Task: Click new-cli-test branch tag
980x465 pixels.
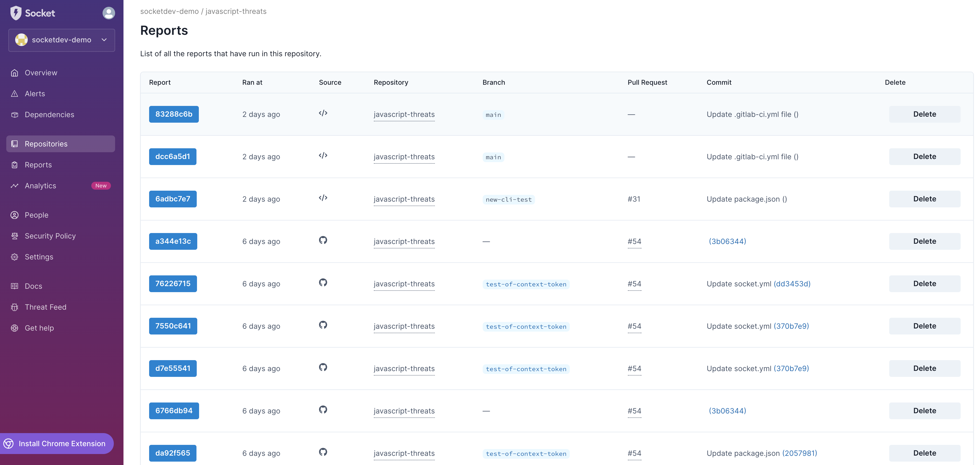Action: click(509, 200)
